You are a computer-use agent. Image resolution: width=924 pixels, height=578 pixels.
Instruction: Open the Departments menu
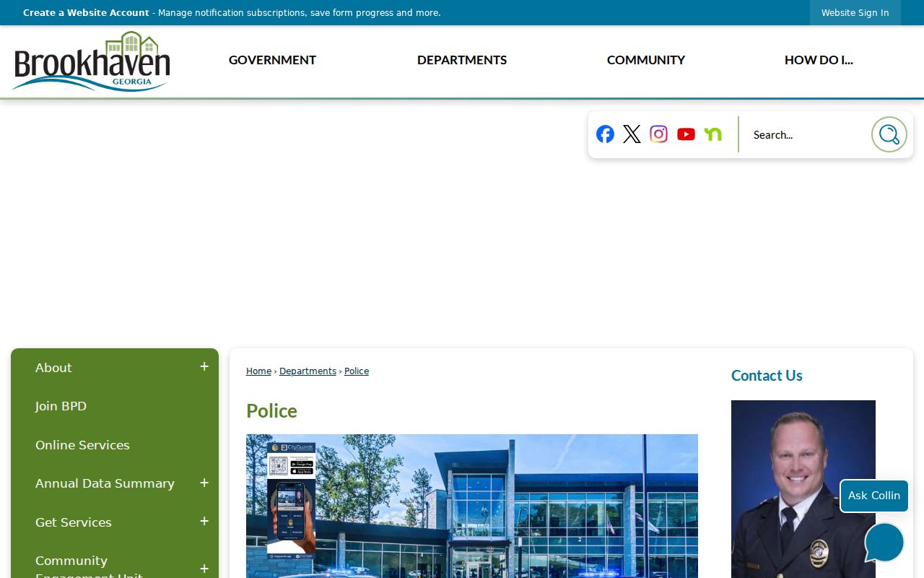(x=462, y=60)
